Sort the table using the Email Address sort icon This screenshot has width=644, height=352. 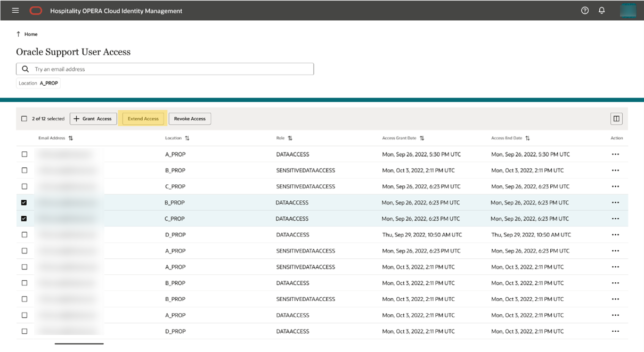click(x=70, y=138)
